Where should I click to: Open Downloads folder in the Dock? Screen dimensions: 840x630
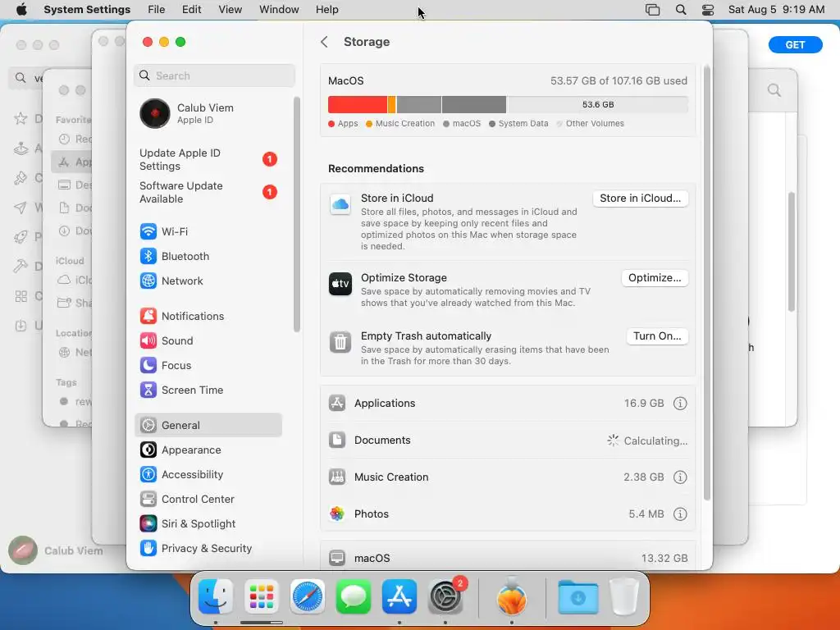(578, 596)
